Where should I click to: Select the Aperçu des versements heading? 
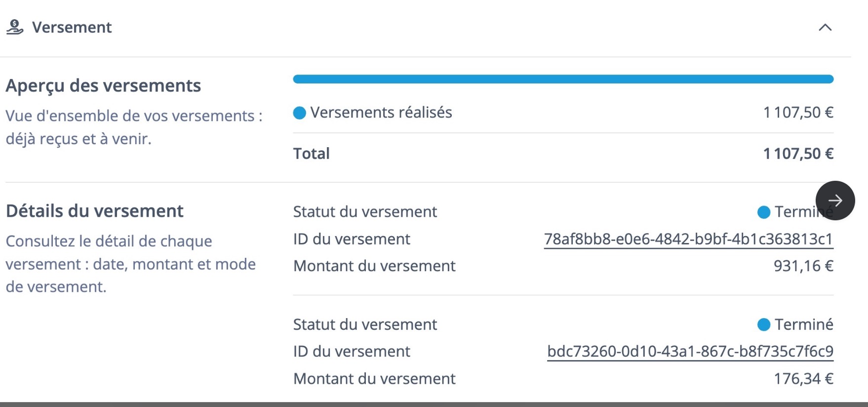coord(103,85)
